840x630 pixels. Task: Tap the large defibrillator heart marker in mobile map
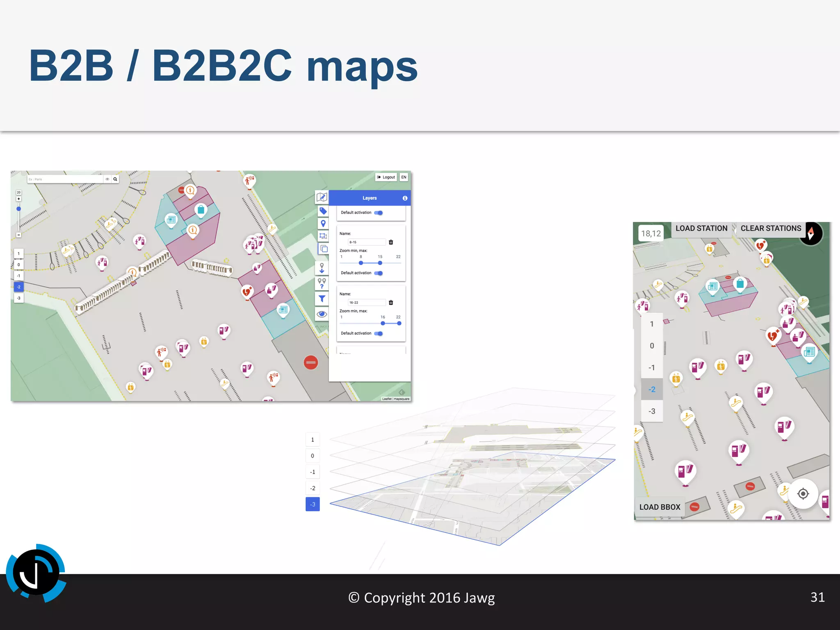(773, 336)
